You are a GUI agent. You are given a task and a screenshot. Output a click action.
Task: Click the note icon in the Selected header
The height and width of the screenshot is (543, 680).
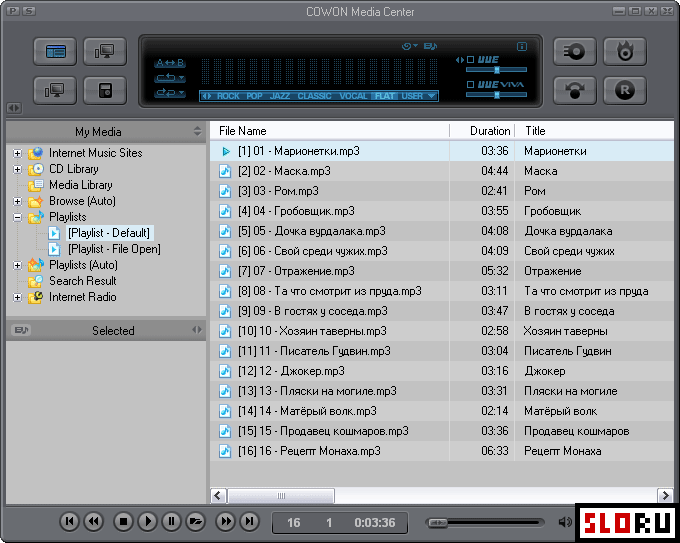pyautogui.click(x=21, y=330)
